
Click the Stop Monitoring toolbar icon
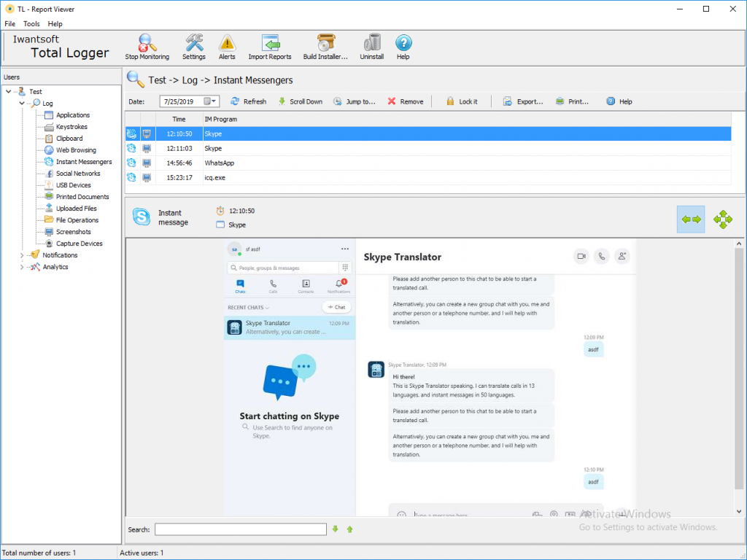click(x=147, y=44)
